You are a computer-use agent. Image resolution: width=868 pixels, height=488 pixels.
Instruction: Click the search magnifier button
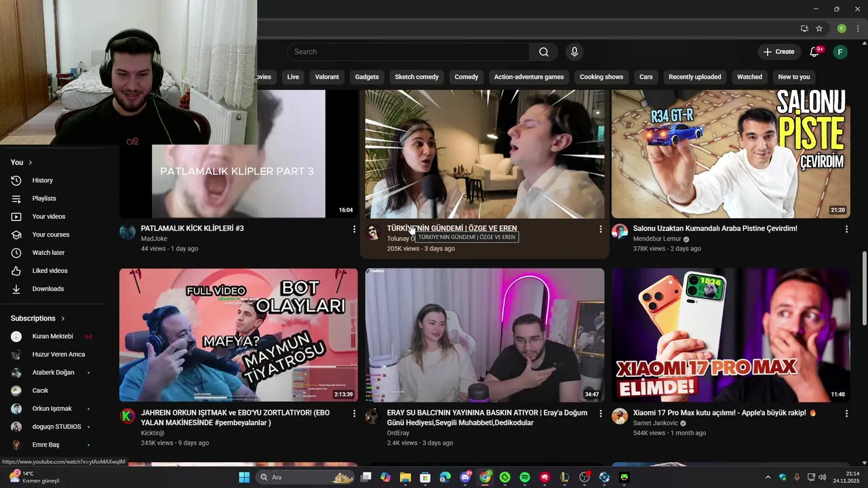tap(544, 52)
